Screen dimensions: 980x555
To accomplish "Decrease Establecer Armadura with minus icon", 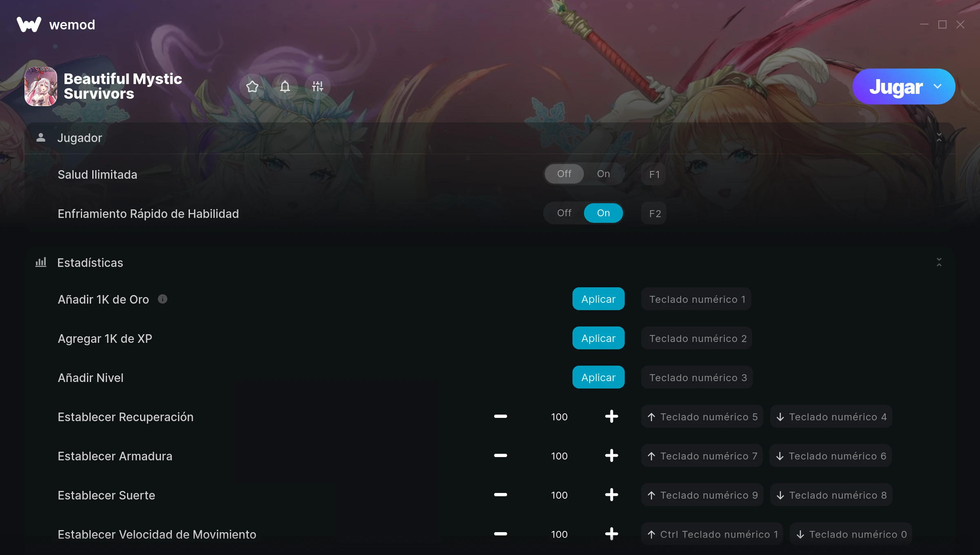I will coord(500,456).
